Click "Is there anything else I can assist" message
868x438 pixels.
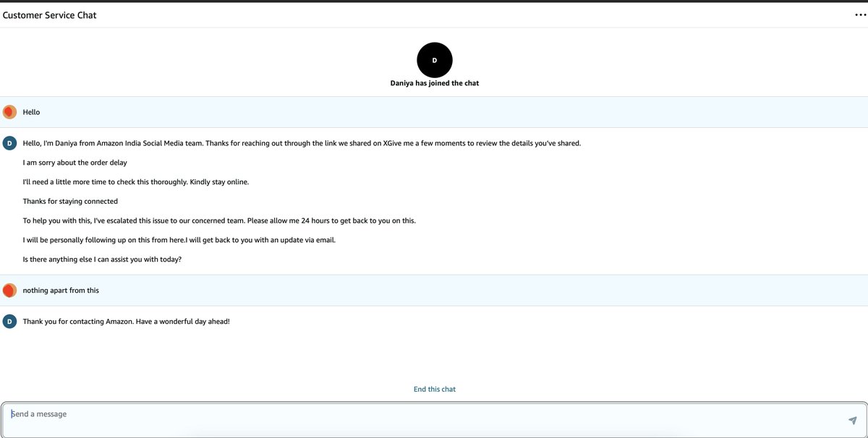(x=102, y=259)
